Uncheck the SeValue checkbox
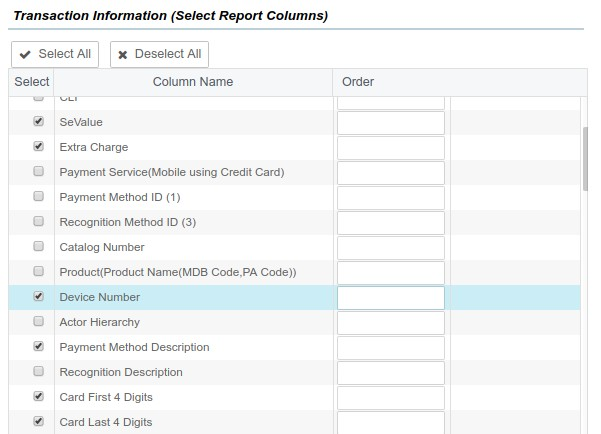601x434 pixels. click(x=38, y=121)
